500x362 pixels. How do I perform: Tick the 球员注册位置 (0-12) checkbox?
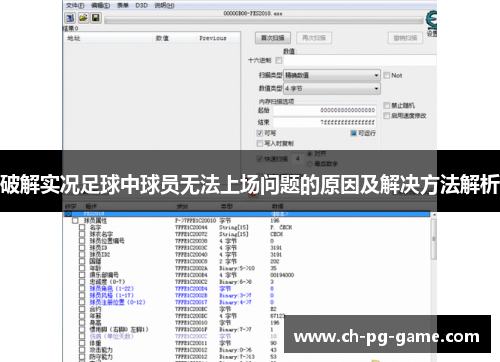(82, 302)
